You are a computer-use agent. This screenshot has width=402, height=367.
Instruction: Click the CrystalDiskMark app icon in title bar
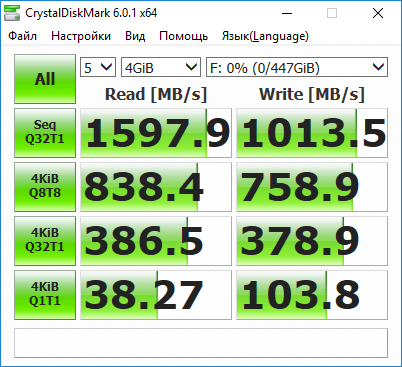click(11, 13)
